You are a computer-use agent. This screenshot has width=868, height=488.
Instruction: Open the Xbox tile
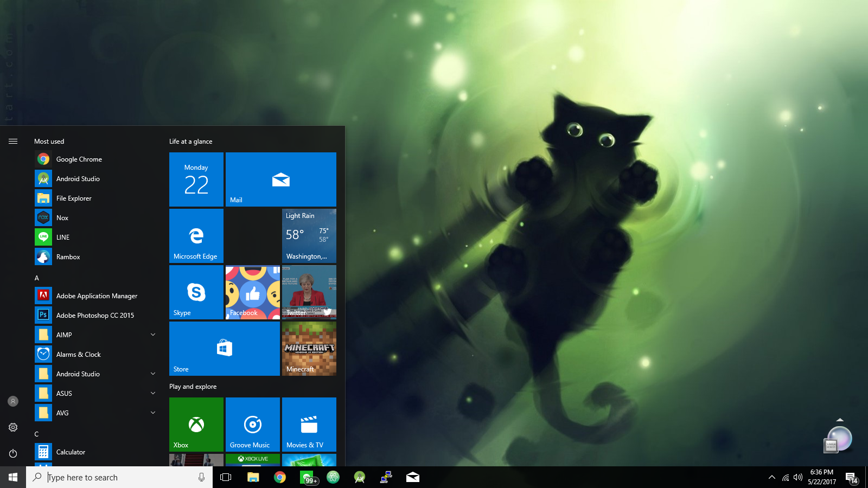click(196, 425)
